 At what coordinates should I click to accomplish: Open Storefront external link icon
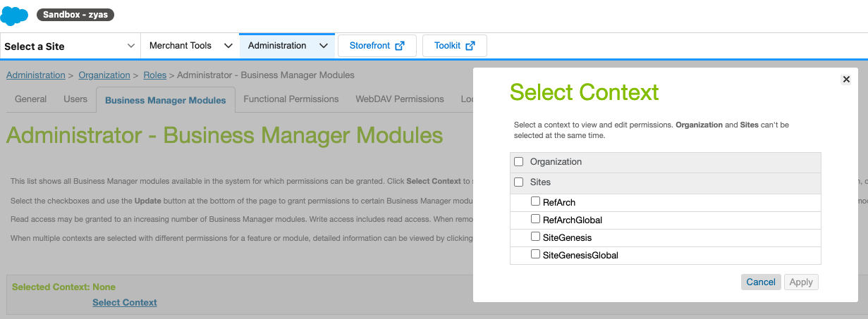400,46
